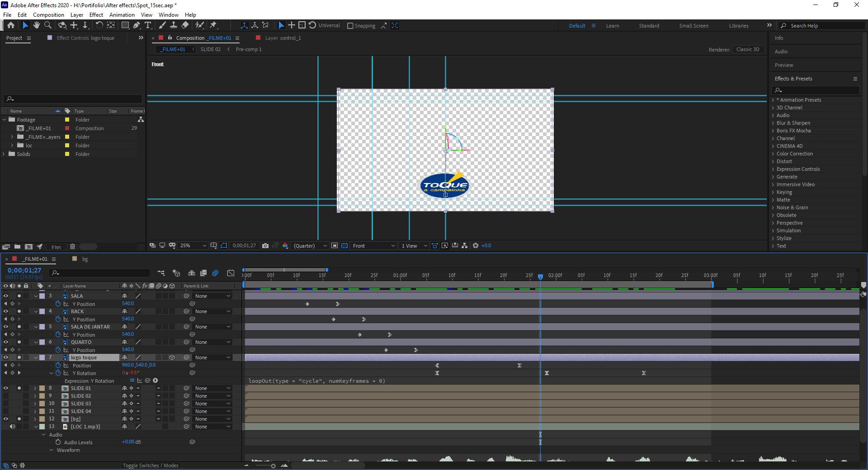This screenshot has height=470, width=868.
Task: Click the Renderer Classic 3D button
Action: 748,49
